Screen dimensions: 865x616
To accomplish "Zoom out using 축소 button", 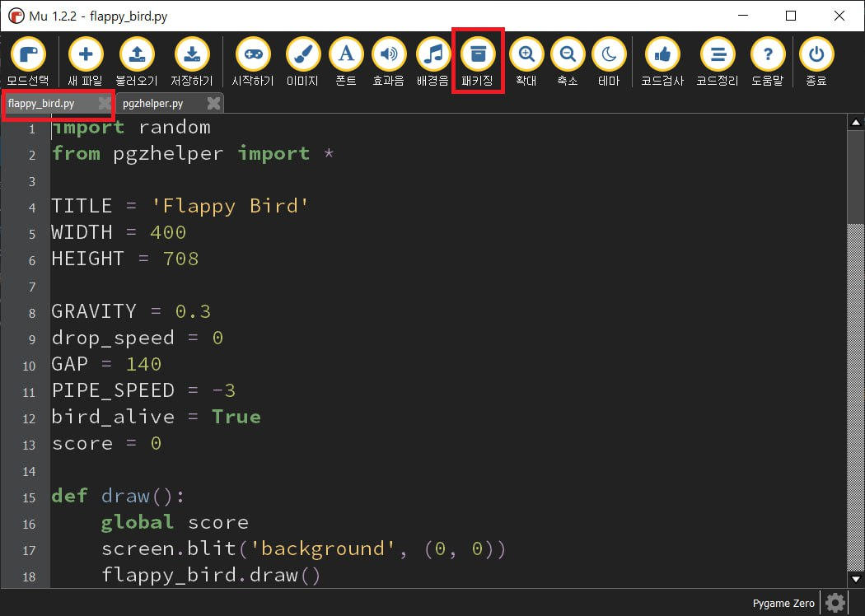I will [x=568, y=55].
